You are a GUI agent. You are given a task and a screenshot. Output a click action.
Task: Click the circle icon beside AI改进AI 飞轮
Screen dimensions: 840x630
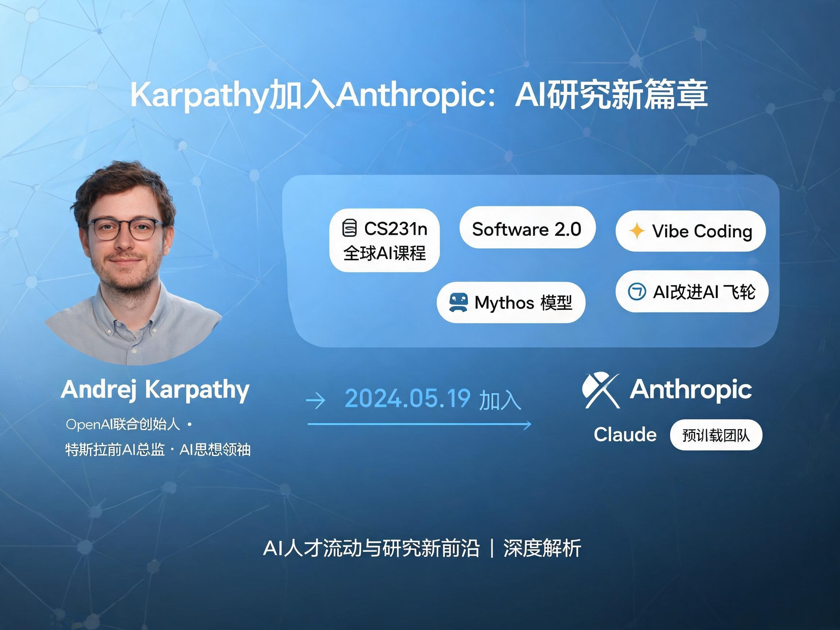637,292
